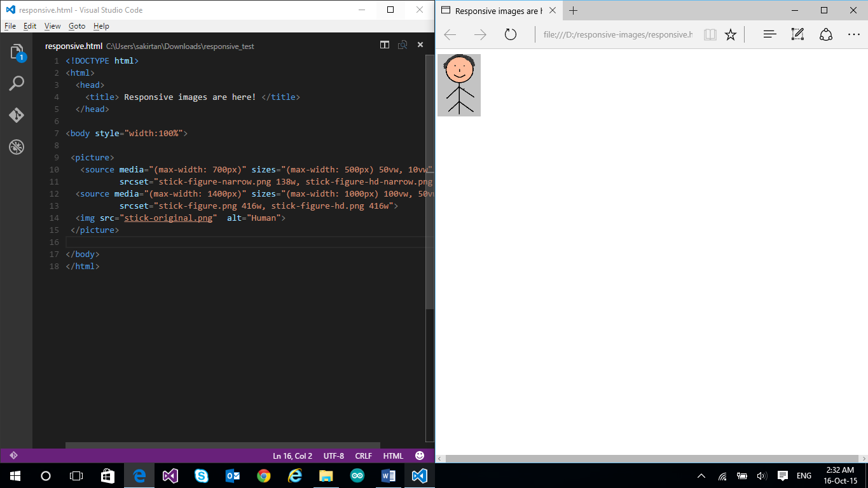Open Task View from the taskbar
The height and width of the screenshot is (488, 868).
[x=76, y=475]
